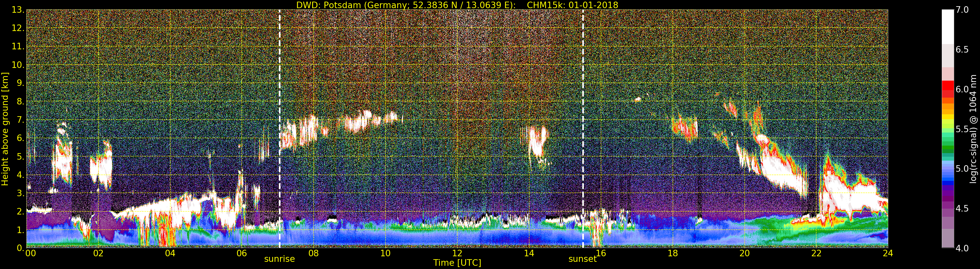Click the red band of the colorbar
The image size is (980, 269).
pos(947,89)
